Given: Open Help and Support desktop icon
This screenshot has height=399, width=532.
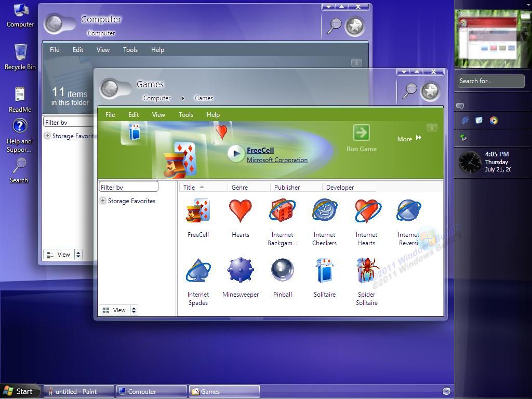Looking at the screenshot, I should [19, 135].
